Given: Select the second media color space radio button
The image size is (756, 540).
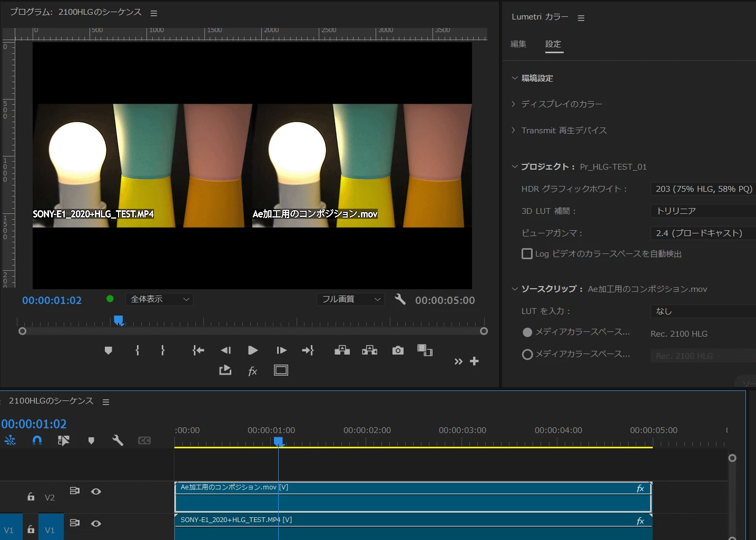Looking at the screenshot, I should point(527,355).
